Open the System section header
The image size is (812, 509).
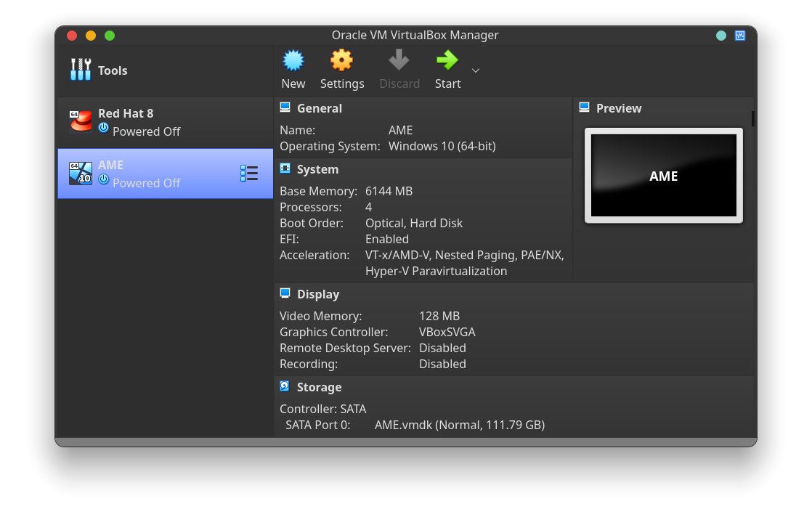317,169
